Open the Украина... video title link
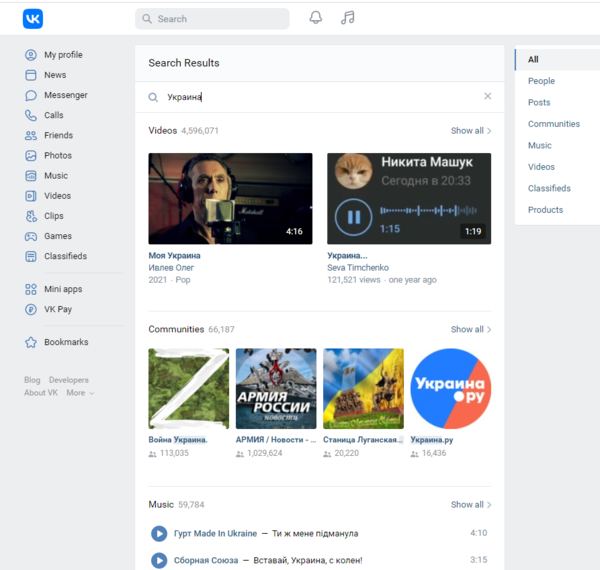Viewport: 600px width, 570px height. pyautogui.click(x=347, y=256)
